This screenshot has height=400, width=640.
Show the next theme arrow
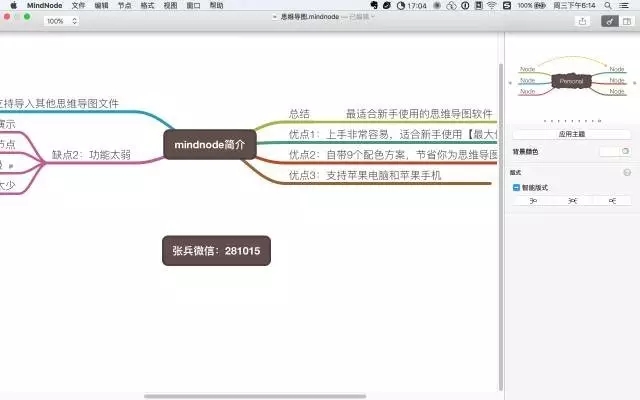[x=634, y=83]
